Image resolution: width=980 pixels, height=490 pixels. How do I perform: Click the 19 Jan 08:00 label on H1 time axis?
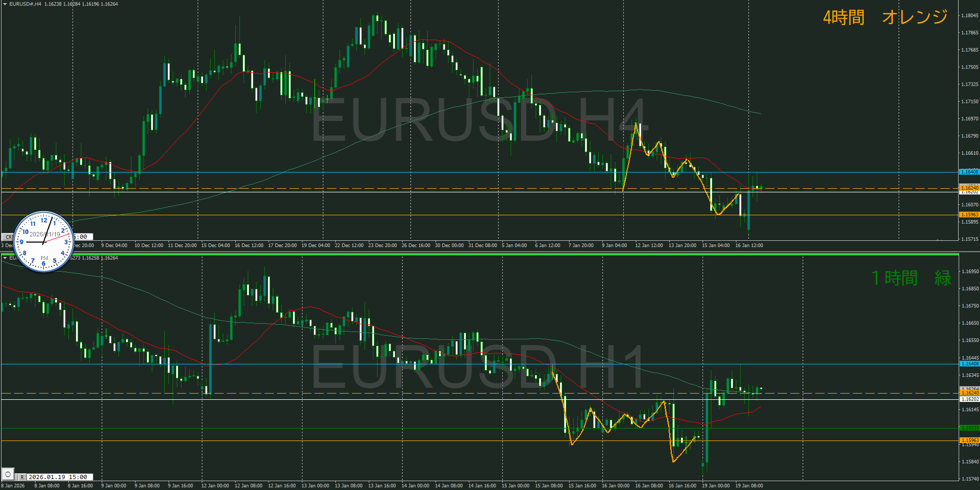click(749, 486)
